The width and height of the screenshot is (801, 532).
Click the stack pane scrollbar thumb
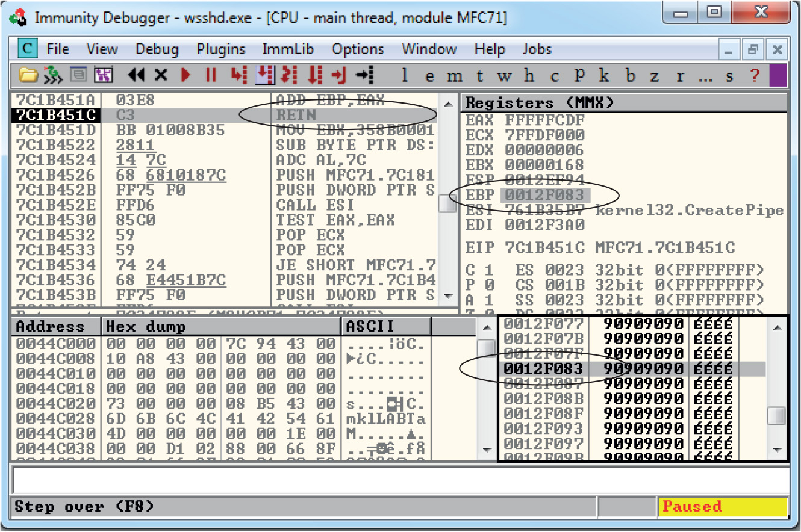click(778, 416)
